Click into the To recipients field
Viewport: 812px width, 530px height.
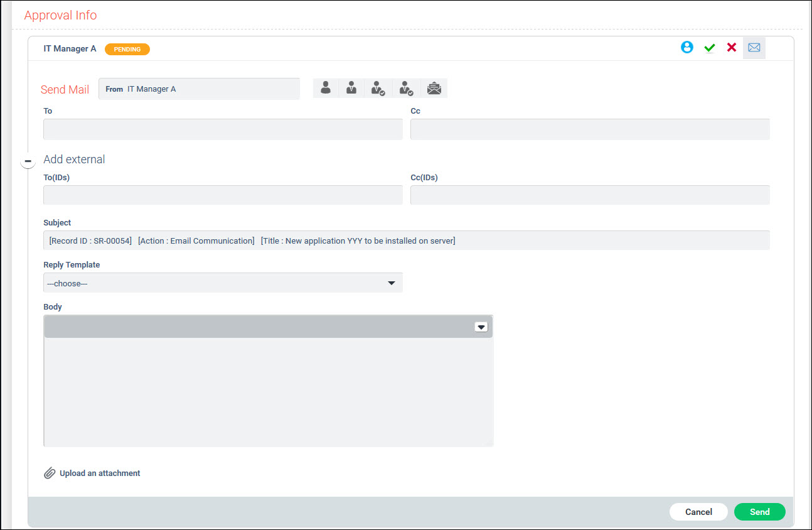click(223, 129)
